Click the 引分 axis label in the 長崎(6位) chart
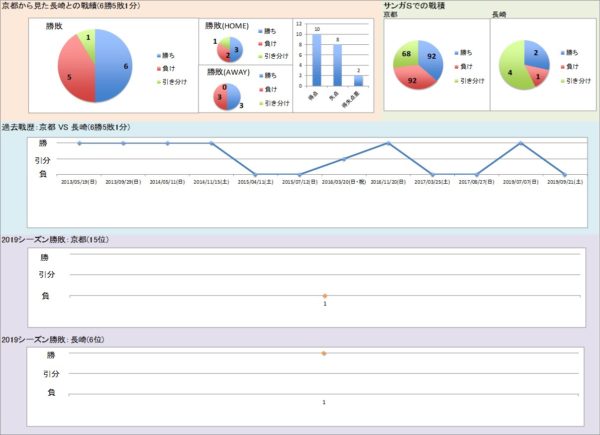600x435 pixels. [51, 374]
